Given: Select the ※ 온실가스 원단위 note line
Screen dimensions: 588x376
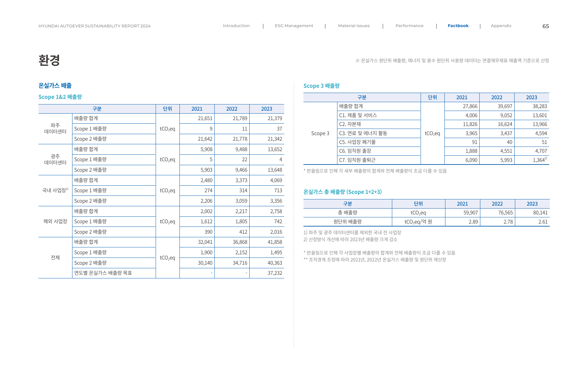Looking at the screenshot, I should tap(452, 61).
